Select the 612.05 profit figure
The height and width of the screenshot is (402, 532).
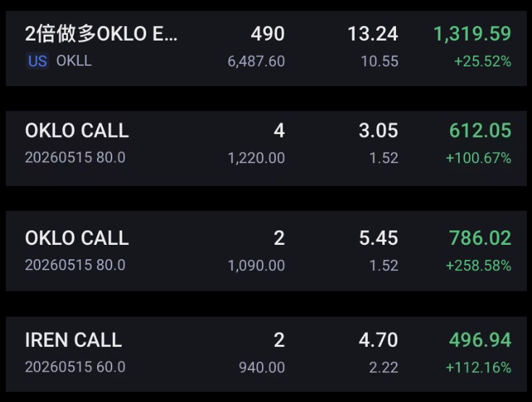click(x=480, y=130)
